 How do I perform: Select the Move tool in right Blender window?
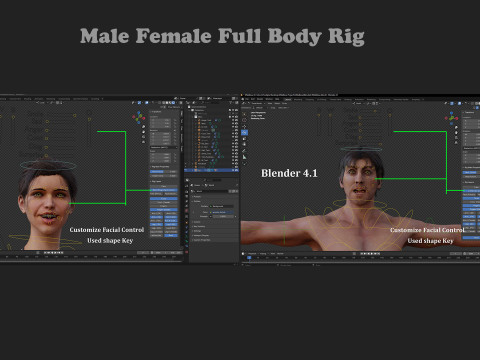[x=244, y=127]
